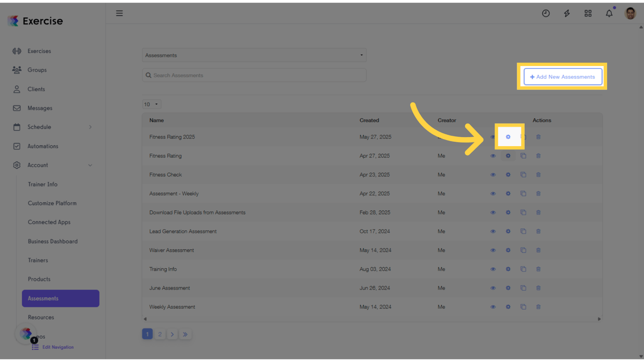Select Trainer Info under Account
644x362 pixels.
(42, 184)
